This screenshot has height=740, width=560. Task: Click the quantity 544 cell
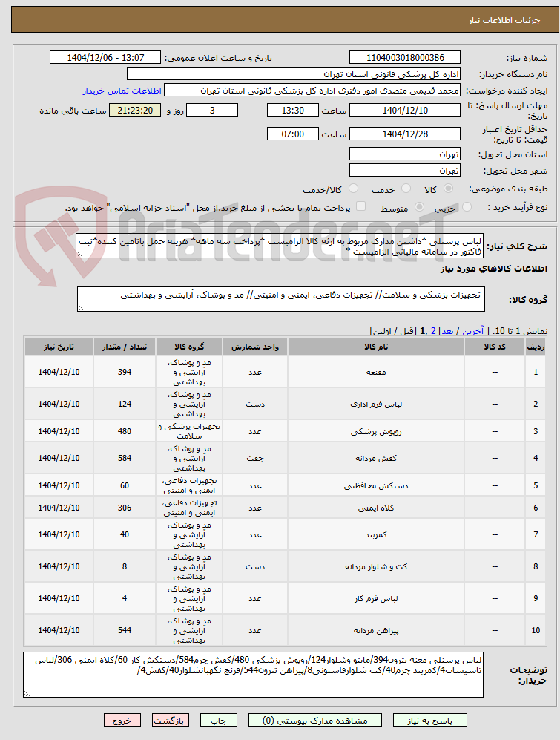[x=125, y=630]
